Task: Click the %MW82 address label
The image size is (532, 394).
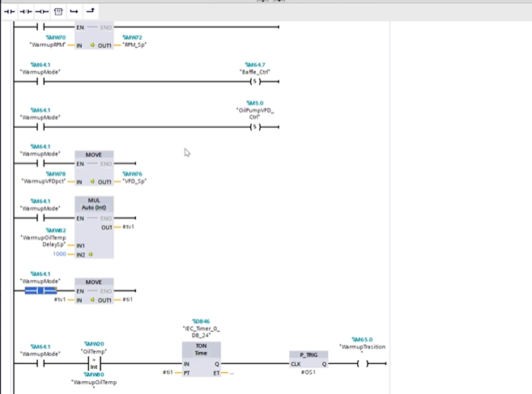Action: (x=56, y=231)
